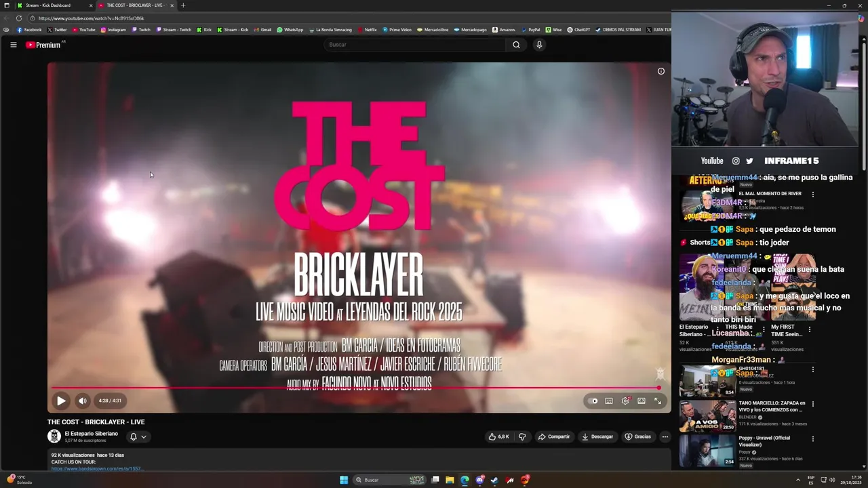Open Twitter bookmark

57,30
